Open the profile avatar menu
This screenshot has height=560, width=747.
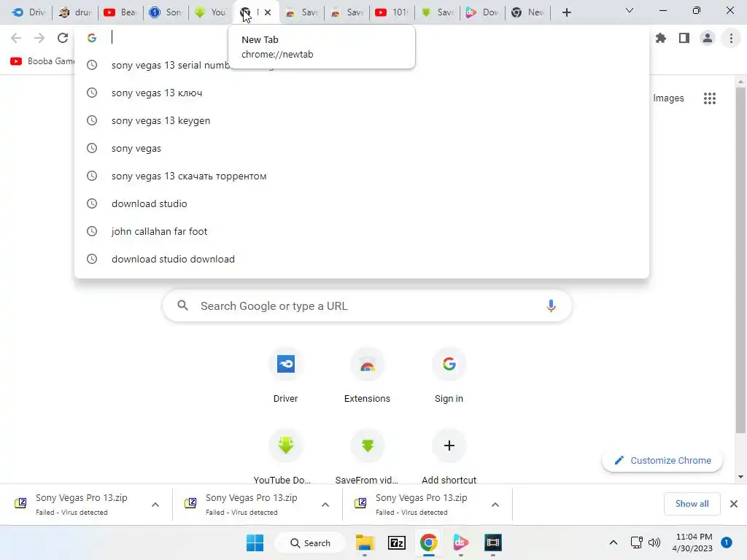click(x=708, y=38)
